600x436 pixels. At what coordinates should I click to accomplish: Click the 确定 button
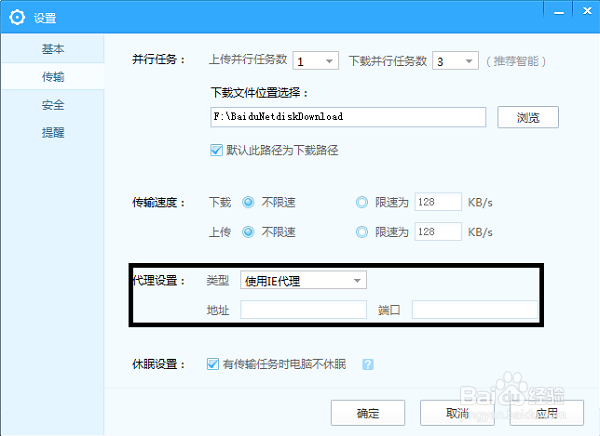(x=368, y=413)
